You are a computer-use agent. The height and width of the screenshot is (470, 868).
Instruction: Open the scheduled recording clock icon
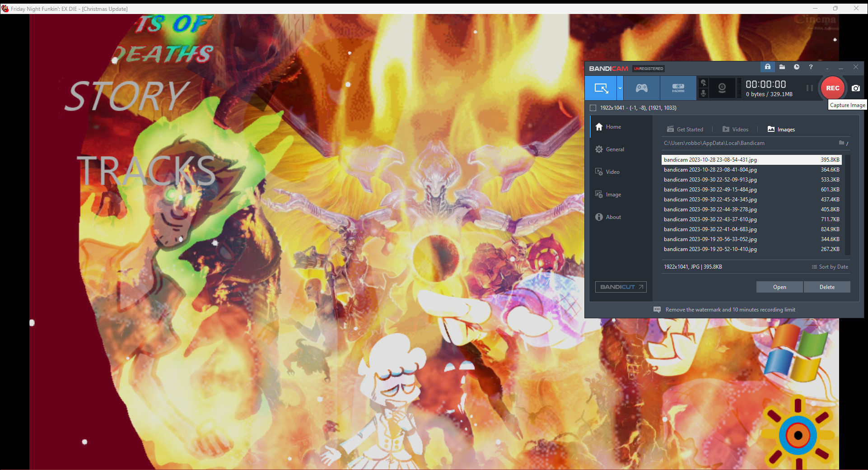pyautogui.click(x=797, y=67)
